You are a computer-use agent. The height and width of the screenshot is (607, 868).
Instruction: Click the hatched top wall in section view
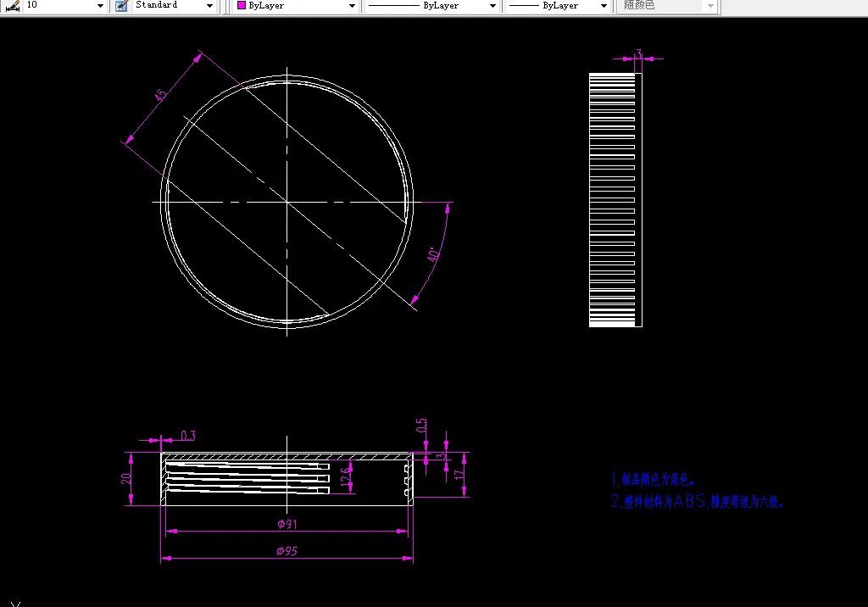click(x=287, y=457)
